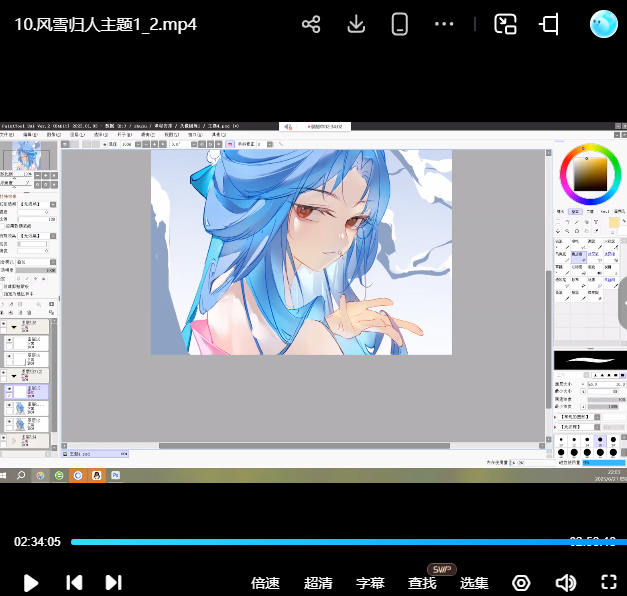Open the 超清 video quality selector
The image size is (627, 596).
(x=318, y=583)
